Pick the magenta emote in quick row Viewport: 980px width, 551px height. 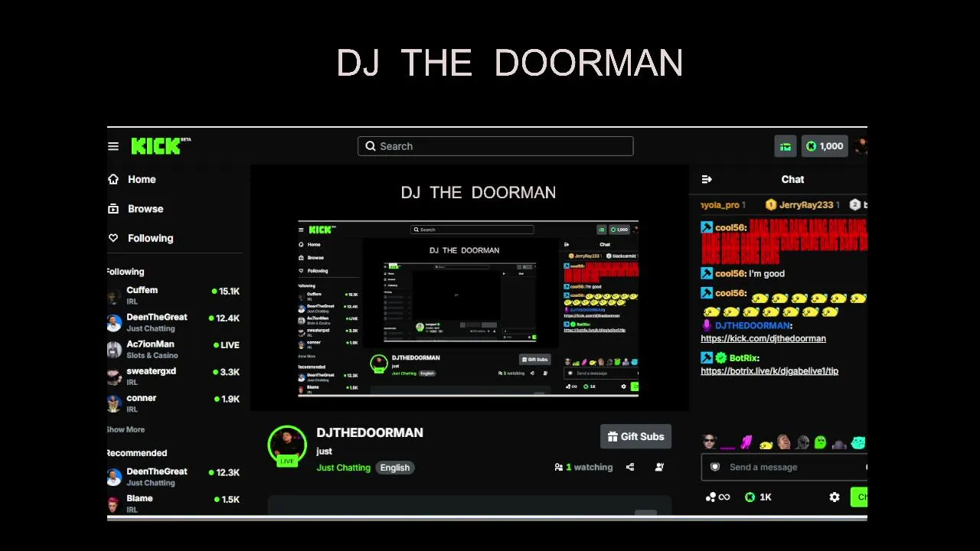(746, 442)
